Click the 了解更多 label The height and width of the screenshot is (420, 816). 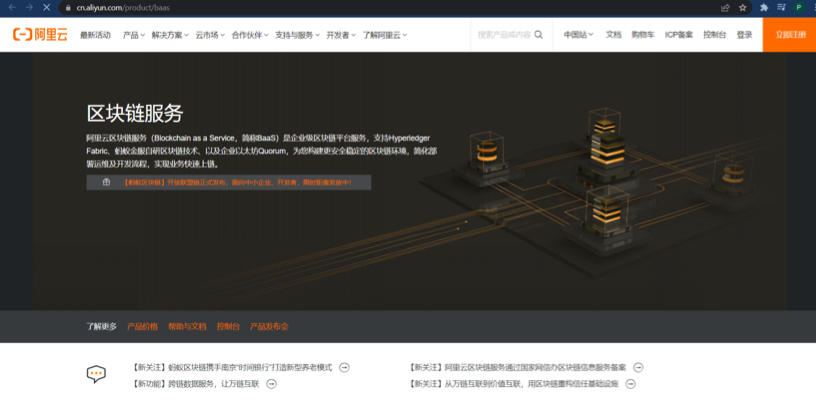(101, 326)
